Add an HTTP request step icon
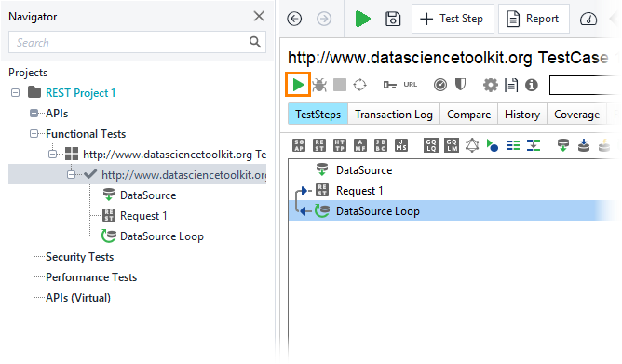The height and width of the screenshot is (364, 622). tap(340, 145)
